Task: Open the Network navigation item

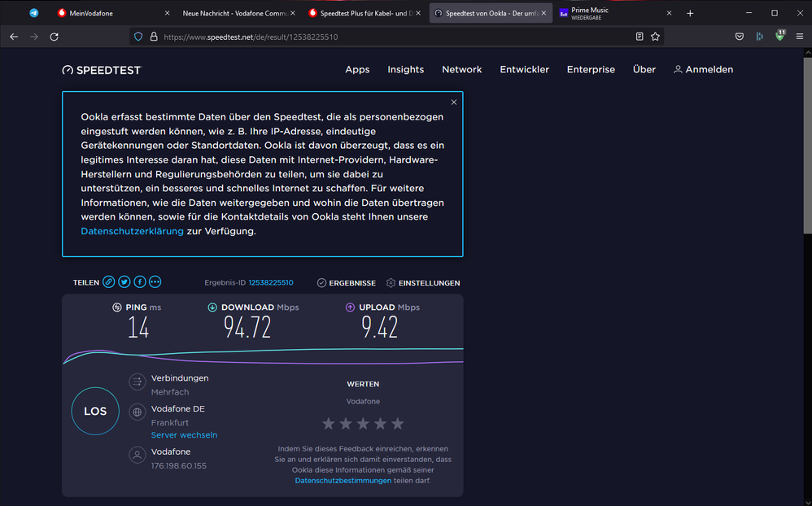Action: pyautogui.click(x=461, y=70)
